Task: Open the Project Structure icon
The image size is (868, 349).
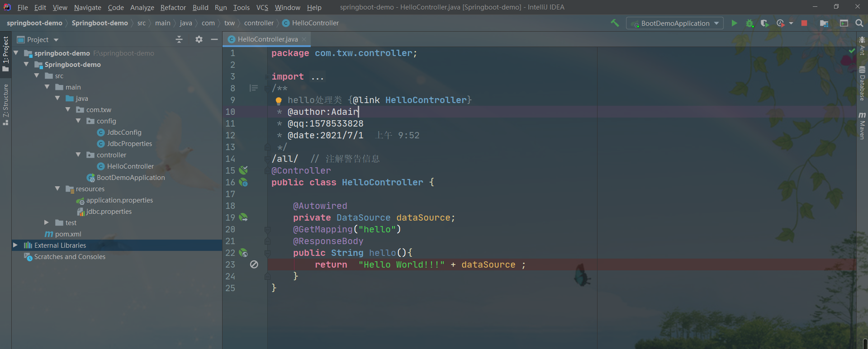Action: tap(824, 23)
